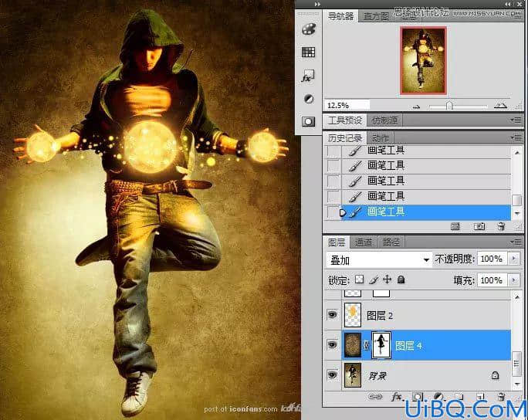Select the 工具预设 tab
The image size is (528, 420).
[345, 120]
